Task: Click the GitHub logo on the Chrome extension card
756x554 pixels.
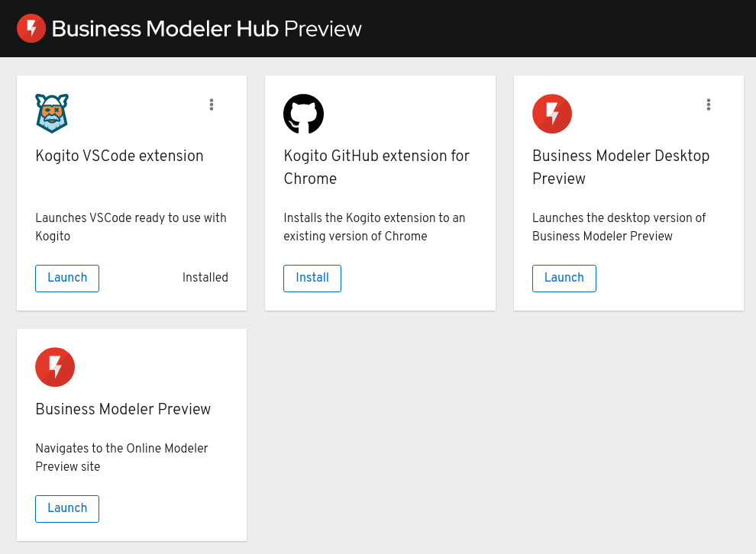Action: [x=303, y=113]
